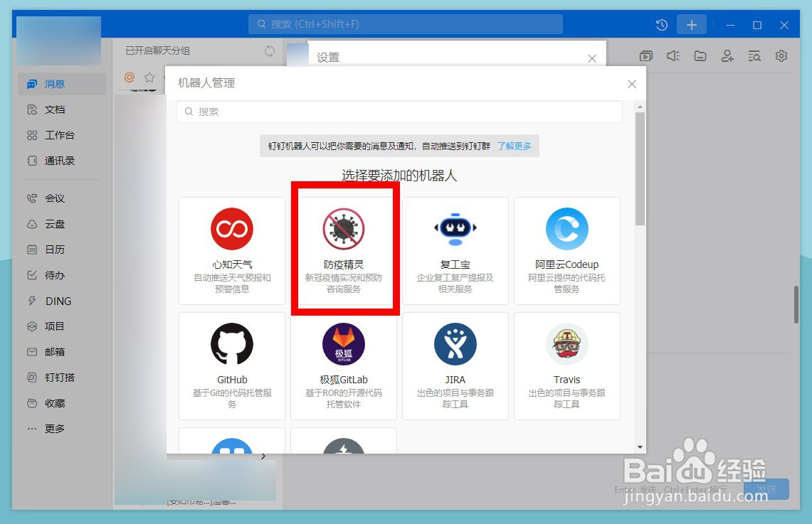The width and height of the screenshot is (812, 524).
Task: Select the 防疫精灵 epidemic robot
Action: point(344,251)
